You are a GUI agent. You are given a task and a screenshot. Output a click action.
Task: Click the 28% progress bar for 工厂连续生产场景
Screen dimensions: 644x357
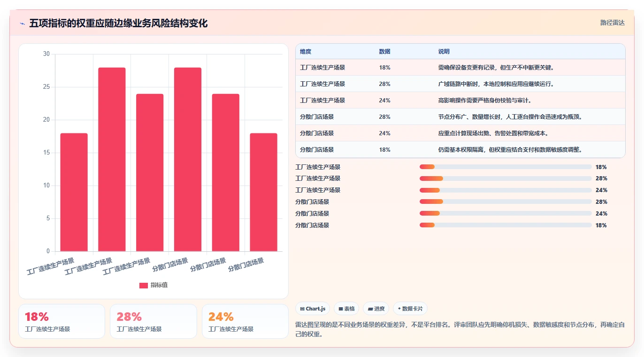pyautogui.click(x=506, y=178)
